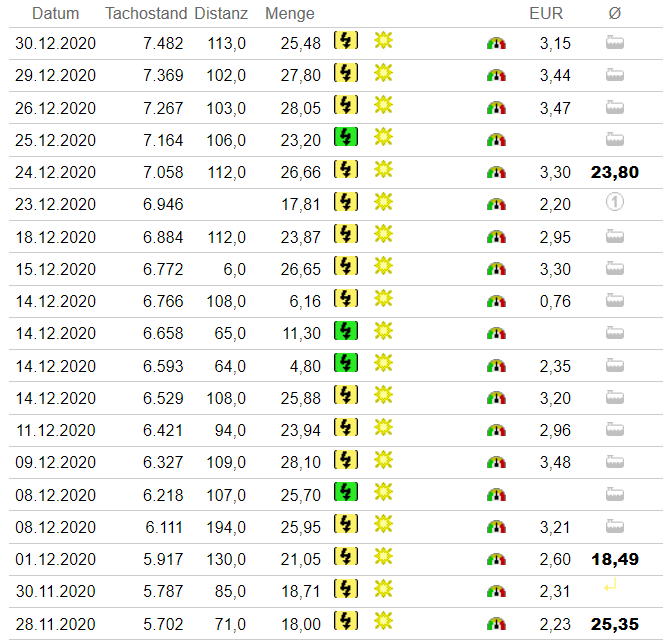The height and width of the screenshot is (640, 663).
Task: Click yellow lightning icon in 18.12.2020 row
Action: pos(345,236)
